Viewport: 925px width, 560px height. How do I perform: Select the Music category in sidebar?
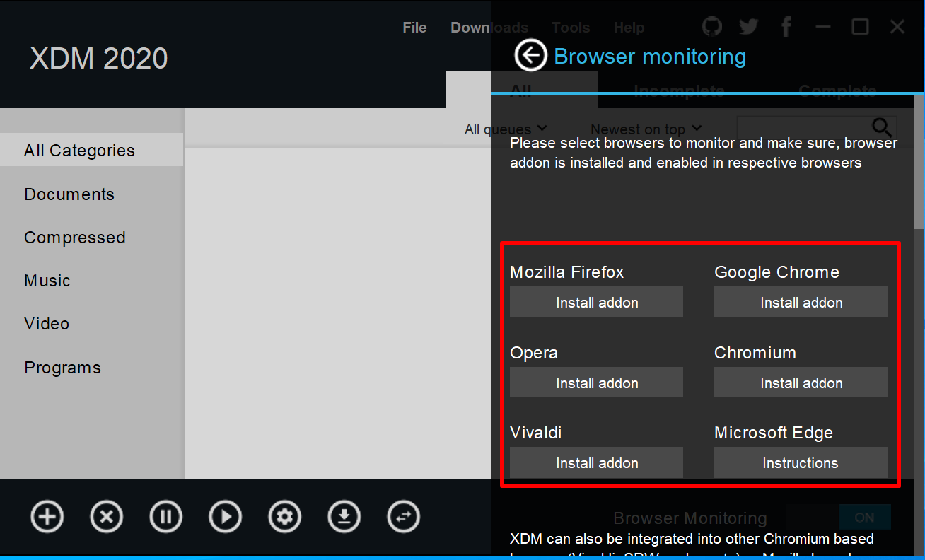coord(47,281)
